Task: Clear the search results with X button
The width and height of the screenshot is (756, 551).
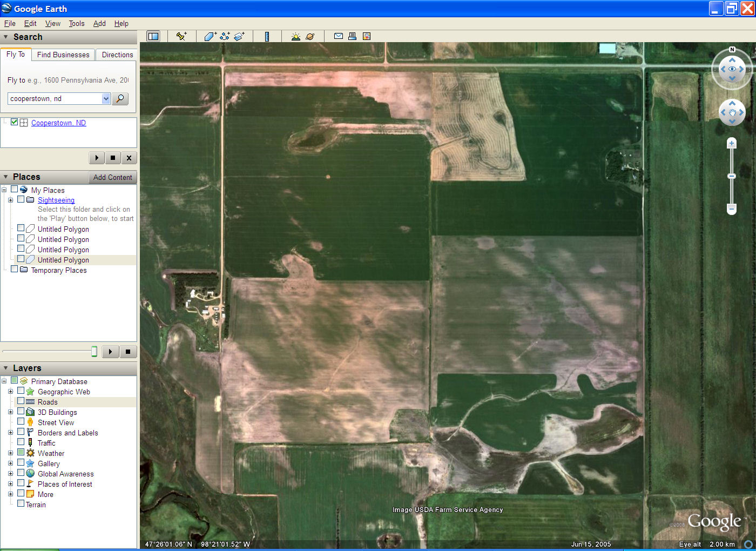Action: 129,158
